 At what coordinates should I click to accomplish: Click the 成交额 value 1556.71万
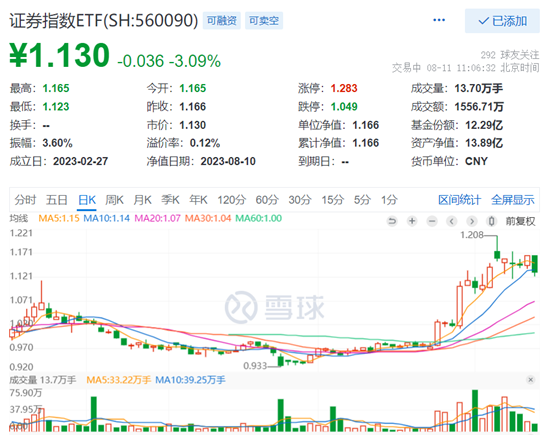pyautogui.click(x=479, y=106)
